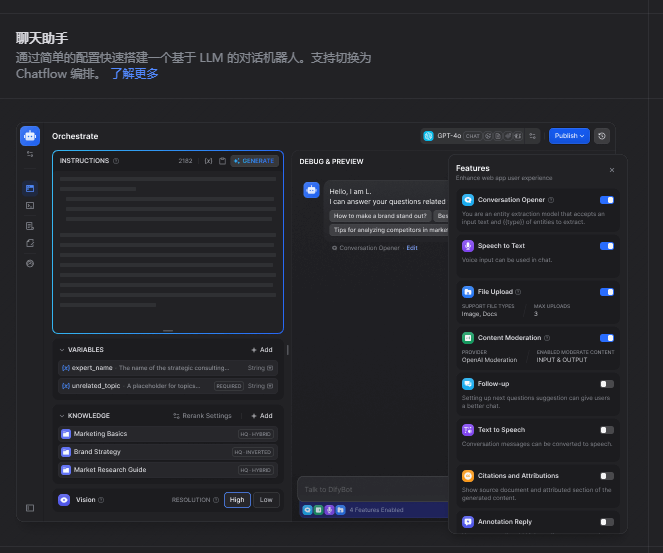Select the Brand Strategy knowledge row
Screen dimensions: 663x553
pos(168,452)
